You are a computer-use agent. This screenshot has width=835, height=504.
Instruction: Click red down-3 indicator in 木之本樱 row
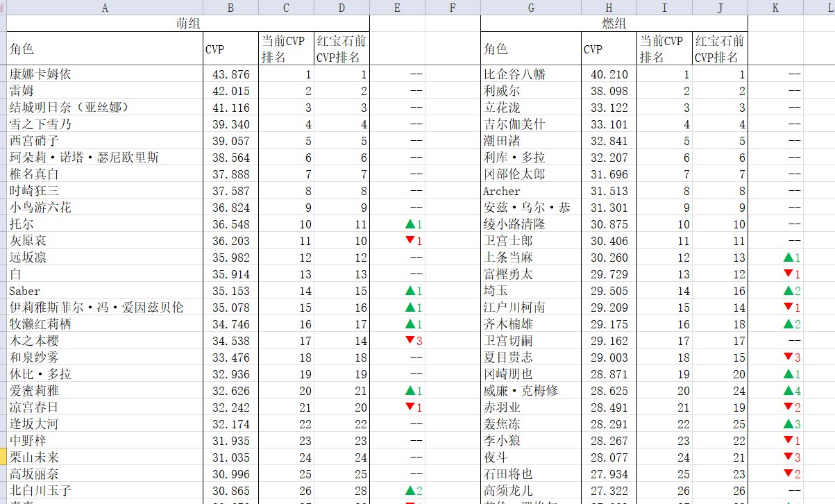click(414, 340)
